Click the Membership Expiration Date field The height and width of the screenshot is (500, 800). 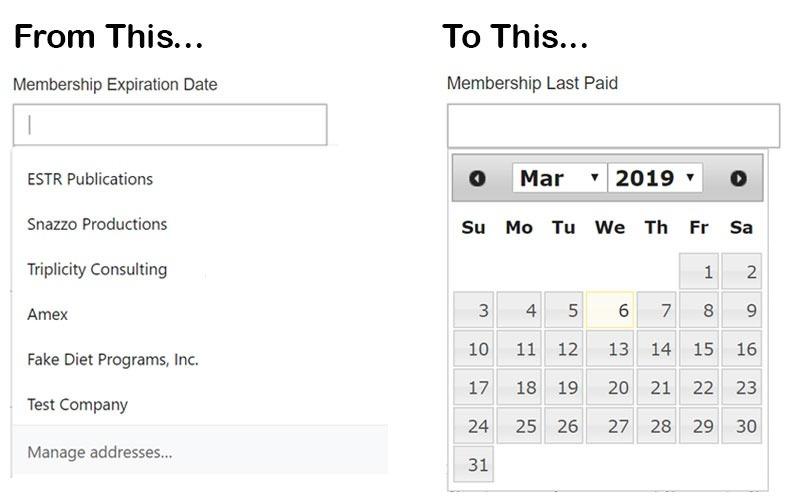click(x=170, y=125)
